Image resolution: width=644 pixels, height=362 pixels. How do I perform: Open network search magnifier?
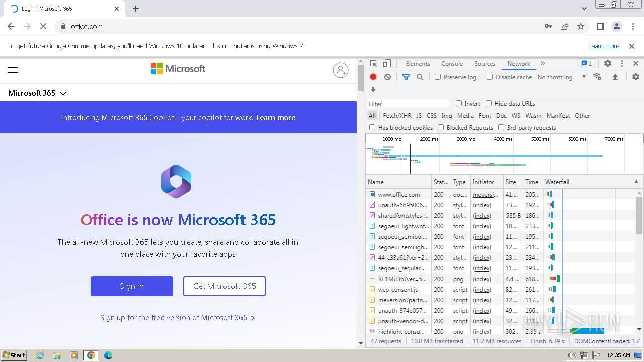(x=420, y=77)
